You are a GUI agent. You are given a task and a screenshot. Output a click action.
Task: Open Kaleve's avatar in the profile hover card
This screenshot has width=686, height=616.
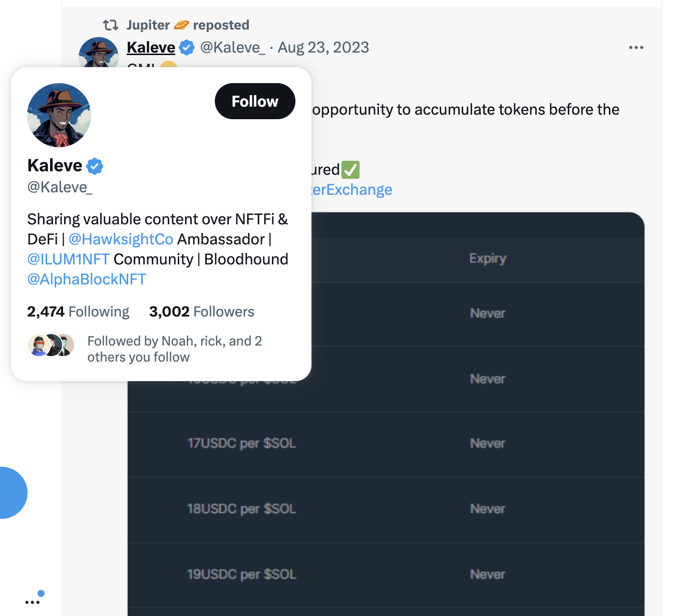[x=59, y=115]
